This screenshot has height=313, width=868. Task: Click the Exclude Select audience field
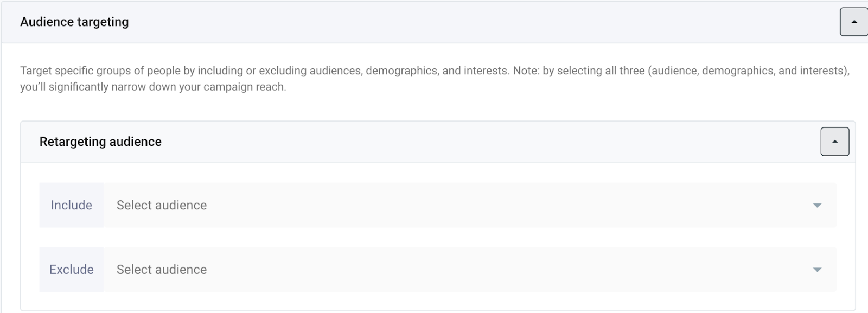pyautogui.click(x=461, y=270)
